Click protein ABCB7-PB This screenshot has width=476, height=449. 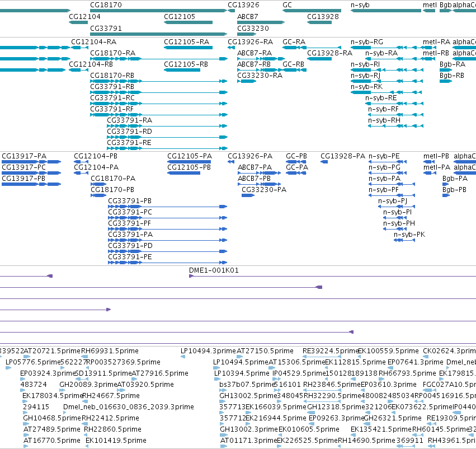(x=254, y=179)
